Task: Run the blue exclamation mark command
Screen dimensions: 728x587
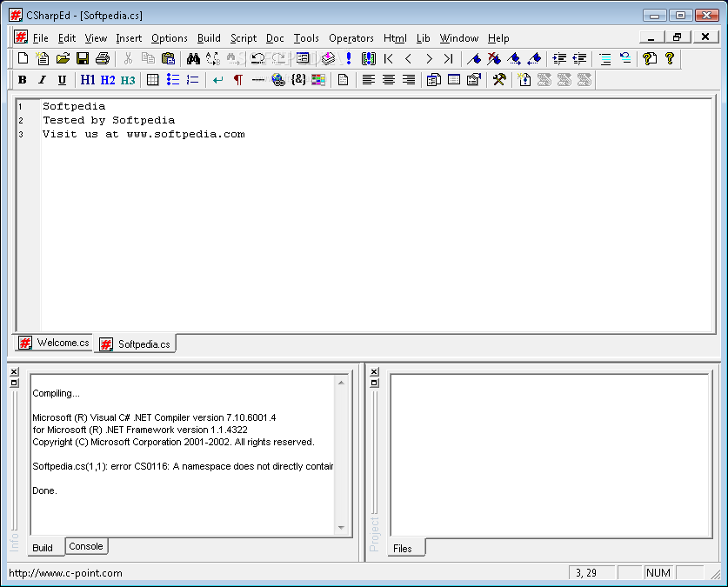Action: [349, 58]
